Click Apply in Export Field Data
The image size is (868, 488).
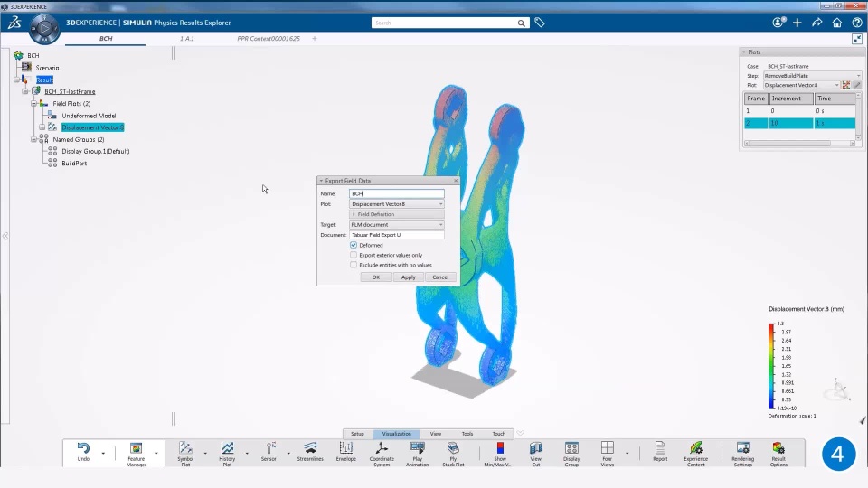coord(408,277)
